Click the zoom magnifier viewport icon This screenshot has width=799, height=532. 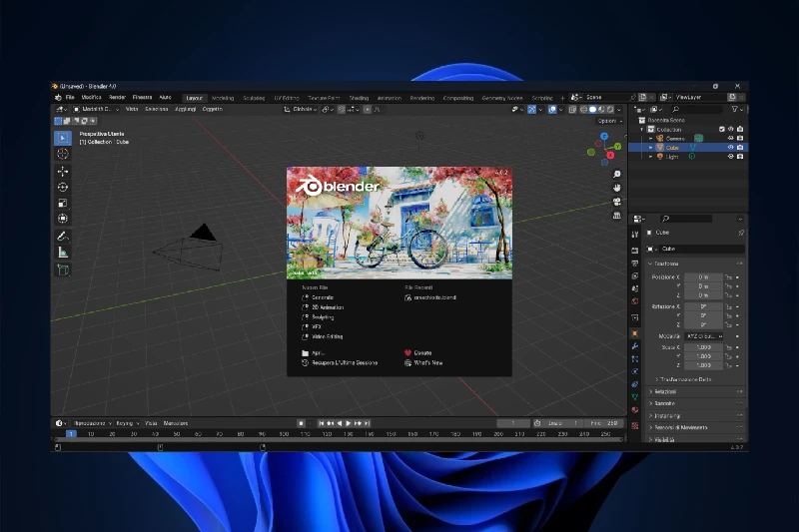tap(617, 174)
